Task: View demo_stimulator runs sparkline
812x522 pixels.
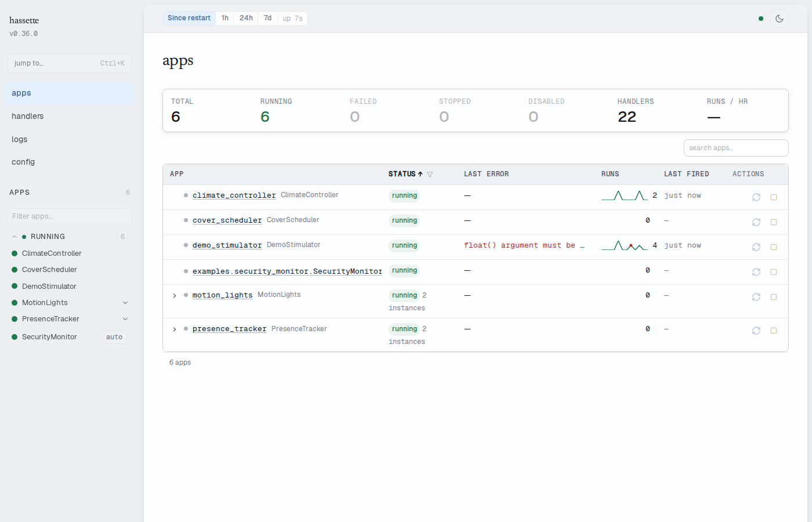Action: click(x=625, y=245)
